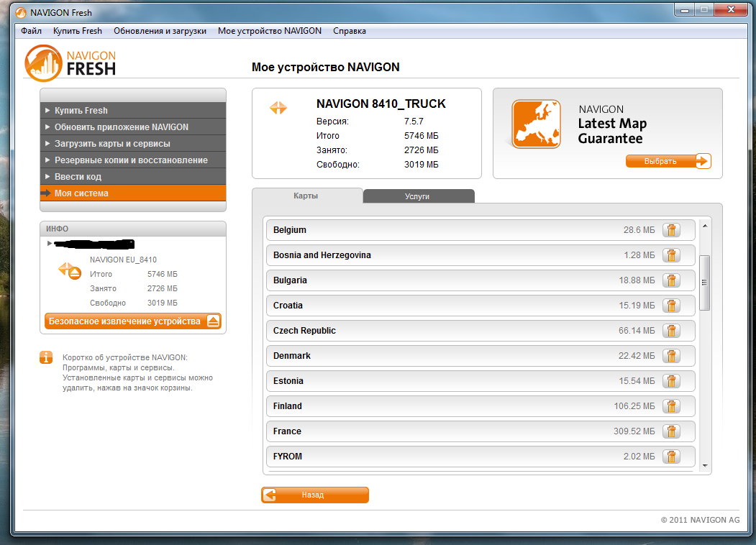
Task: Click the orange info icon
Action: [47, 357]
